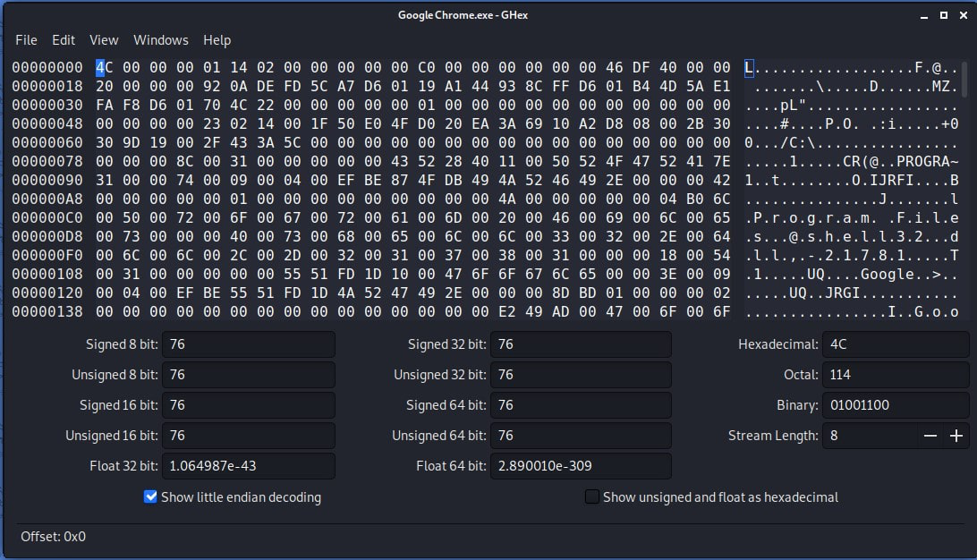
Task: Close the GHex window
Action: point(962,16)
